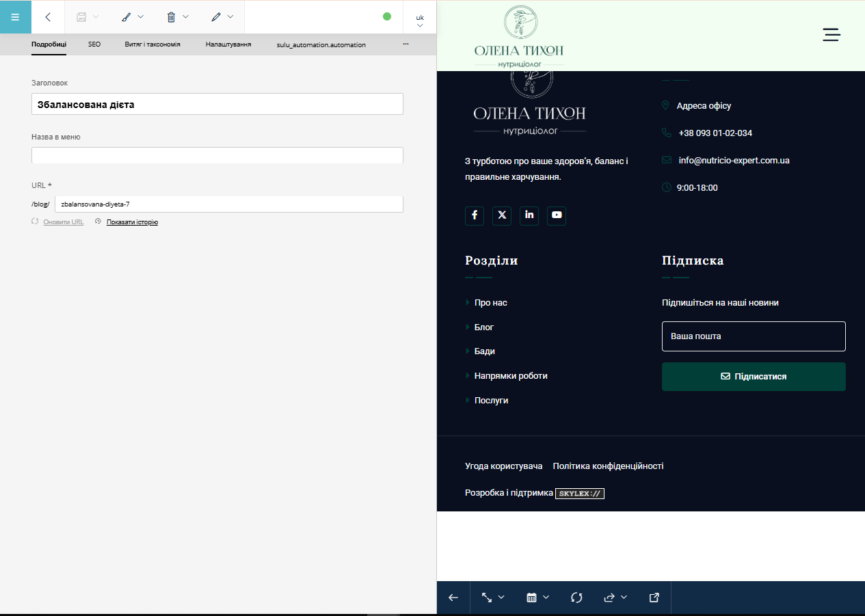The image size is (865, 616).
Task: Open the trash delete dropdown
Action: pyautogui.click(x=177, y=17)
